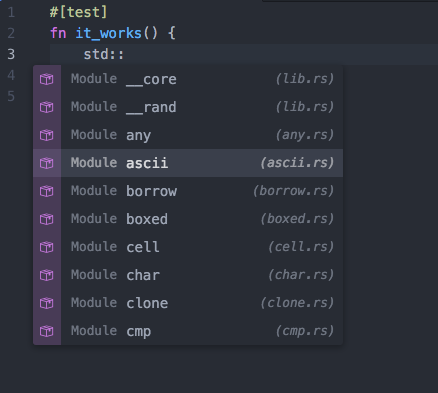This screenshot has height=393, width=438.
Task: Select the any module completion
Action: point(188,135)
